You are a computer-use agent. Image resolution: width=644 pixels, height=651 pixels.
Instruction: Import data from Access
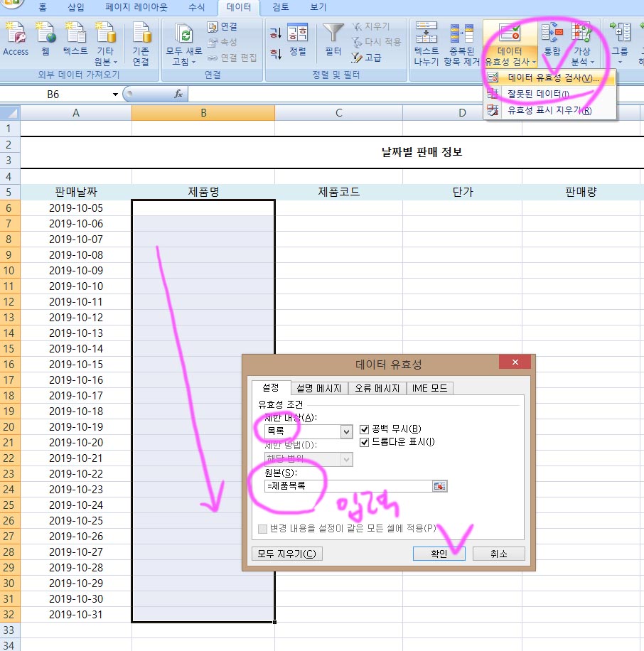coord(16,39)
